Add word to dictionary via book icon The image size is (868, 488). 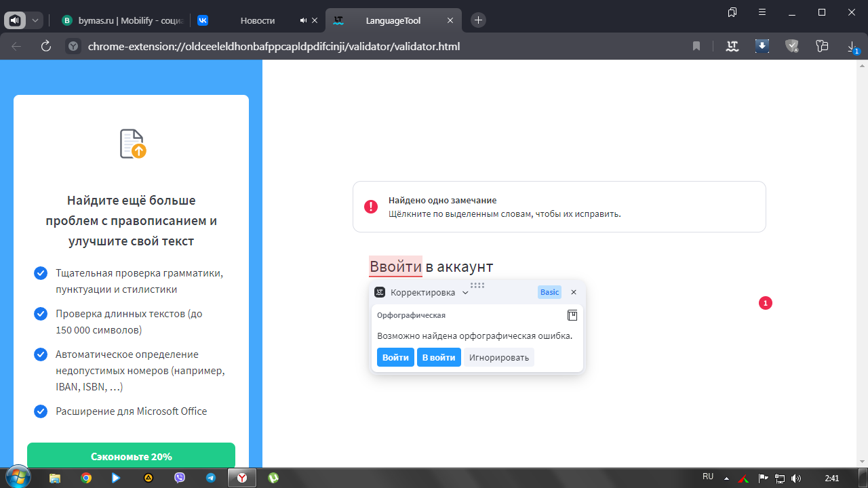pyautogui.click(x=572, y=316)
